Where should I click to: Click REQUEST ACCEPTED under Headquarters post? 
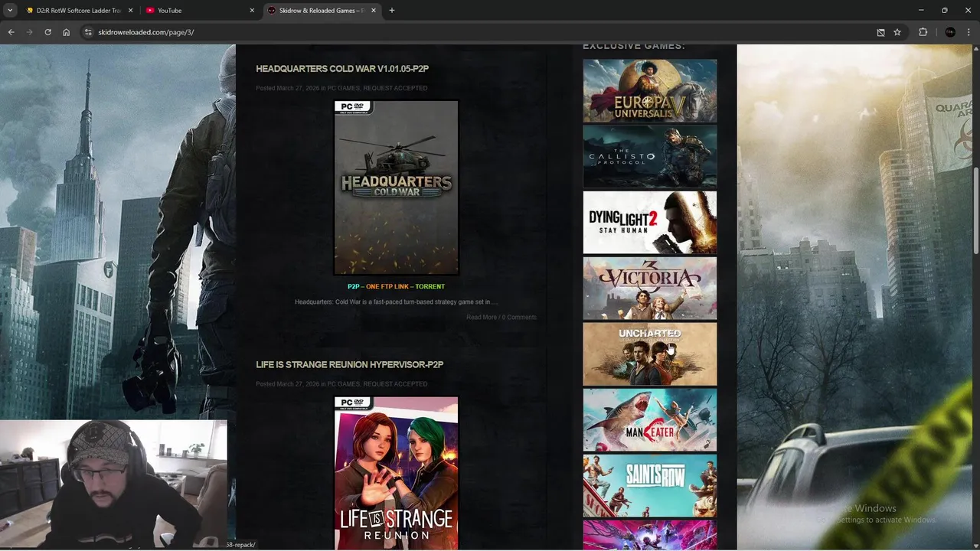(395, 88)
